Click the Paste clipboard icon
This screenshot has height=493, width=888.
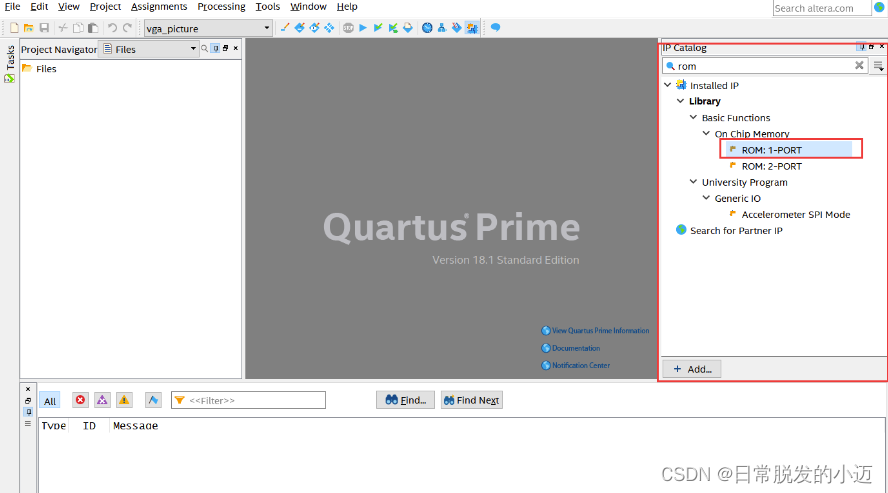(93, 28)
